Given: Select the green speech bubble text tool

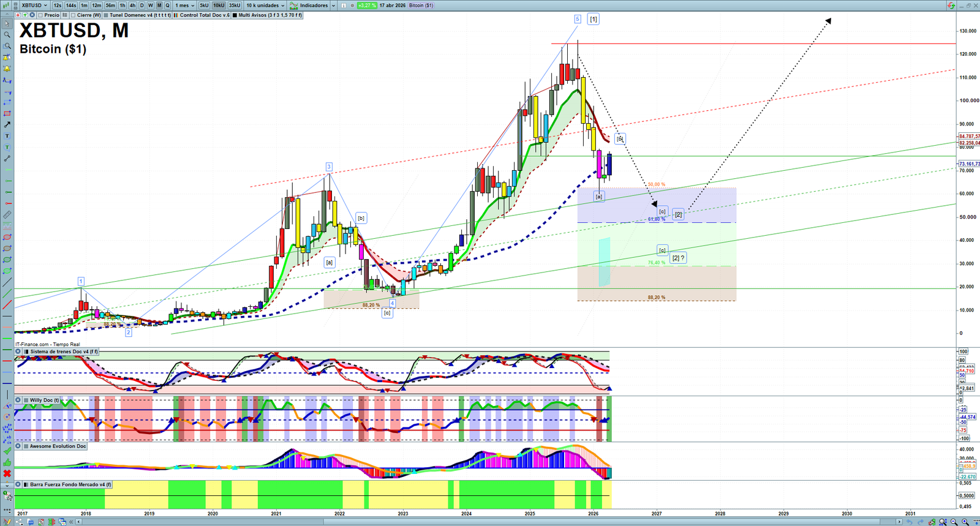Looking at the screenshot, I should [7, 147].
